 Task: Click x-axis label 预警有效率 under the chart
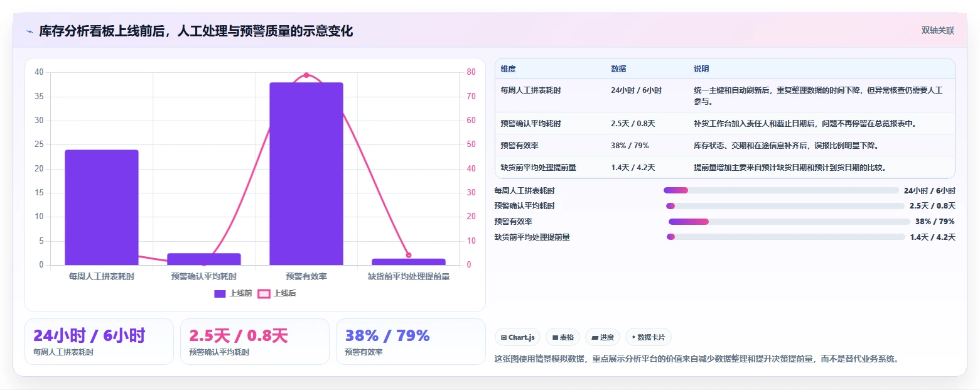[306, 276]
